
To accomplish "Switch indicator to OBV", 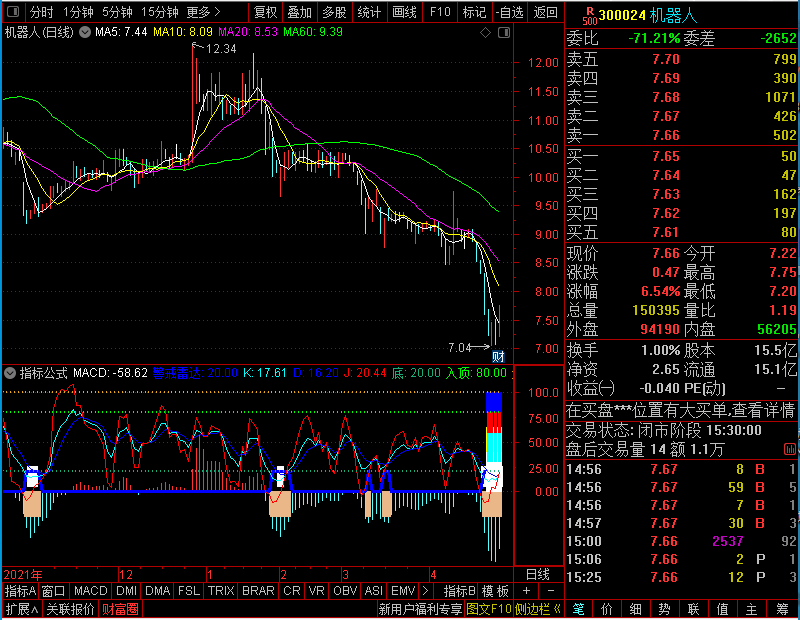I will [345, 591].
